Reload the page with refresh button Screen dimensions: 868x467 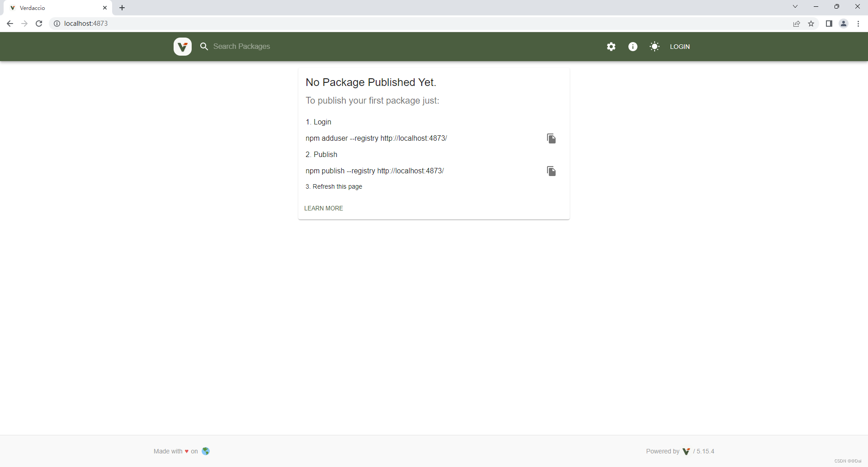click(39, 24)
